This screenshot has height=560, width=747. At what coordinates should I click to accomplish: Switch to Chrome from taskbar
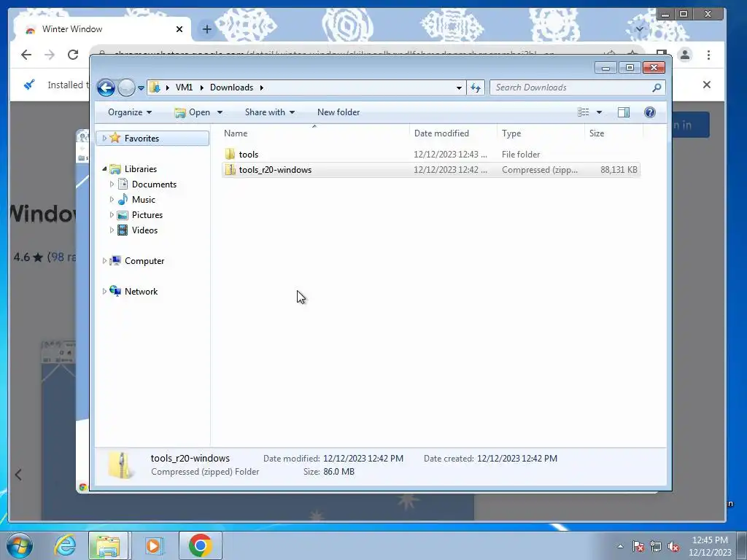tap(200, 545)
